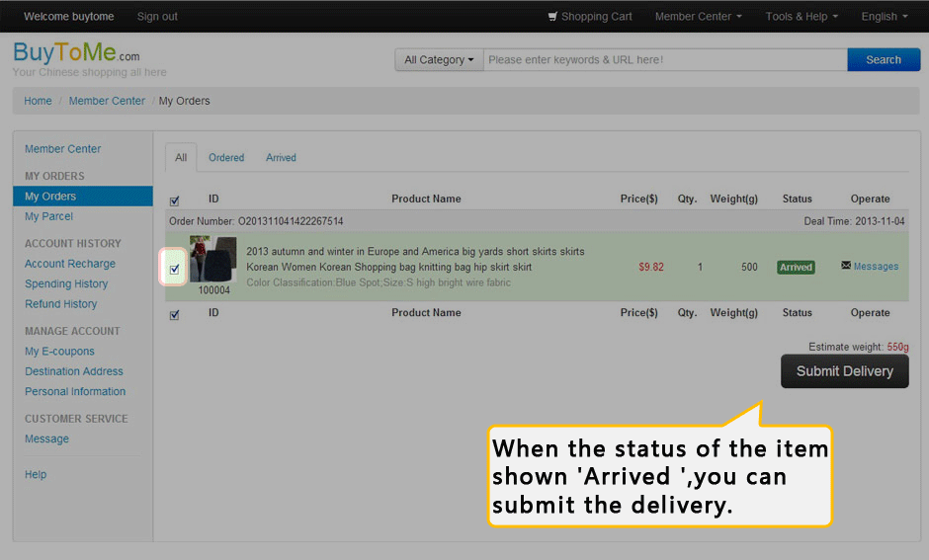Uncheck the order item 100004 checkbox
The height and width of the screenshot is (560, 929).
pos(175,269)
